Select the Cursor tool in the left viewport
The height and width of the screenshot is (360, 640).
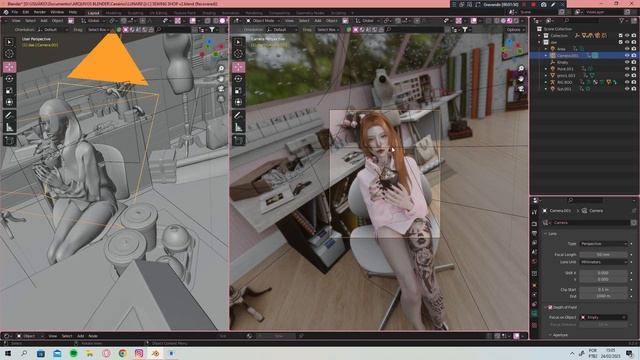pyautogui.click(x=9, y=53)
